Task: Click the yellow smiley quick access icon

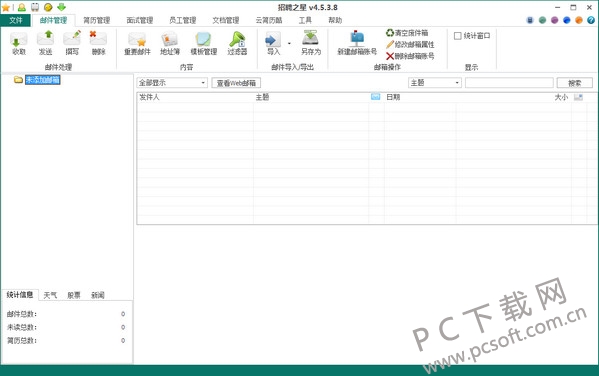Action: click(48, 7)
